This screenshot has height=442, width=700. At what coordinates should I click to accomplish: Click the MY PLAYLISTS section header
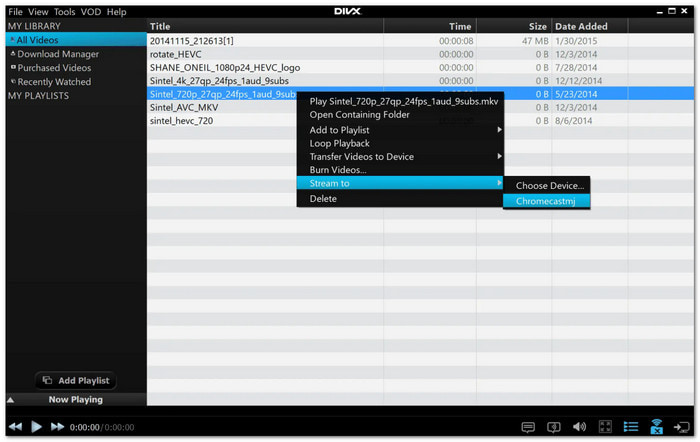pos(38,96)
